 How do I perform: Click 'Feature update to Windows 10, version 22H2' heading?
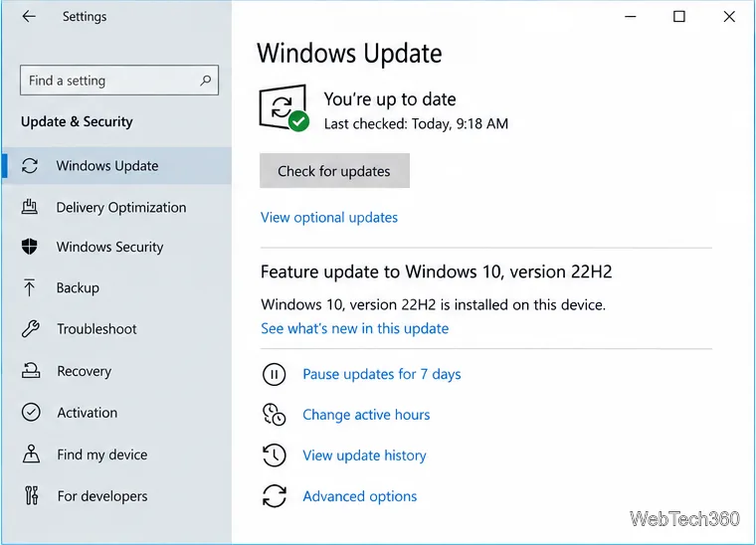437,272
